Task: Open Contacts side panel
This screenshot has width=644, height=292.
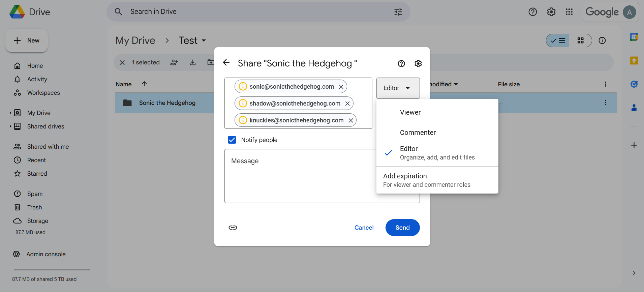Action: pos(634,108)
